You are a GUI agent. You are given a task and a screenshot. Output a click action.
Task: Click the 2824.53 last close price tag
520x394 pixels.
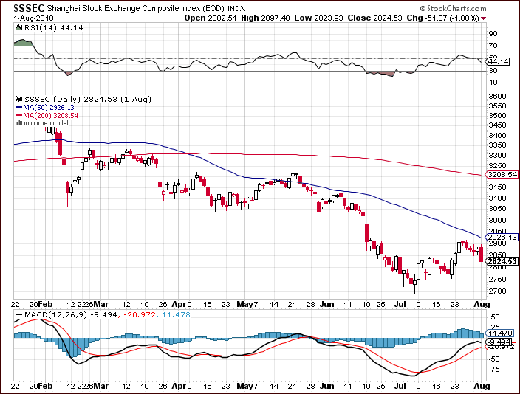(502, 261)
